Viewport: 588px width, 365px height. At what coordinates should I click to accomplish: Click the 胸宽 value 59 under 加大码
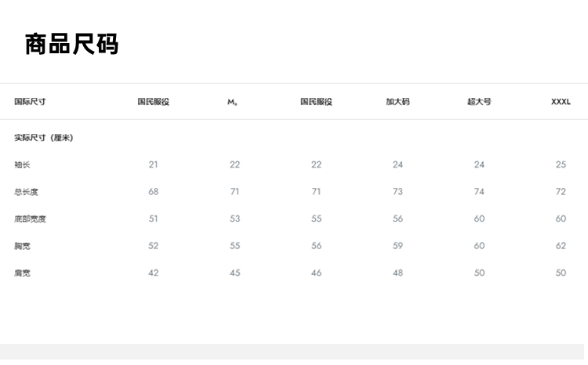[x=397, y=246]
